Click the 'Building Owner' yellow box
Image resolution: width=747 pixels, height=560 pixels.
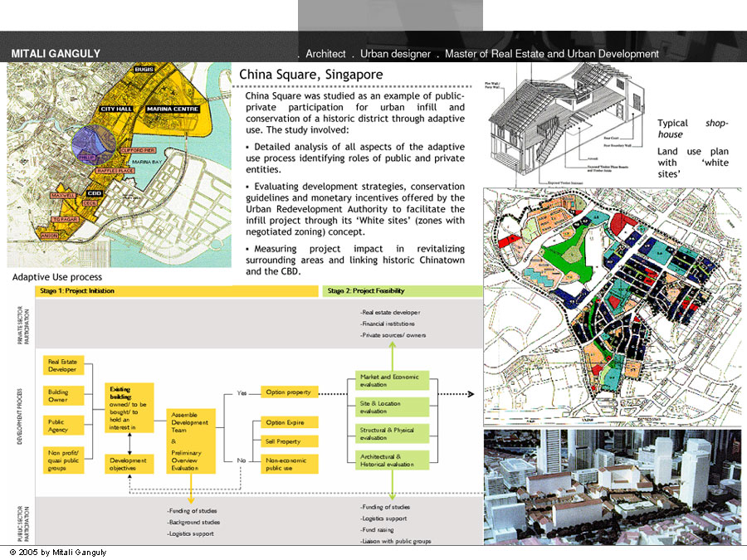click(63, 396)
